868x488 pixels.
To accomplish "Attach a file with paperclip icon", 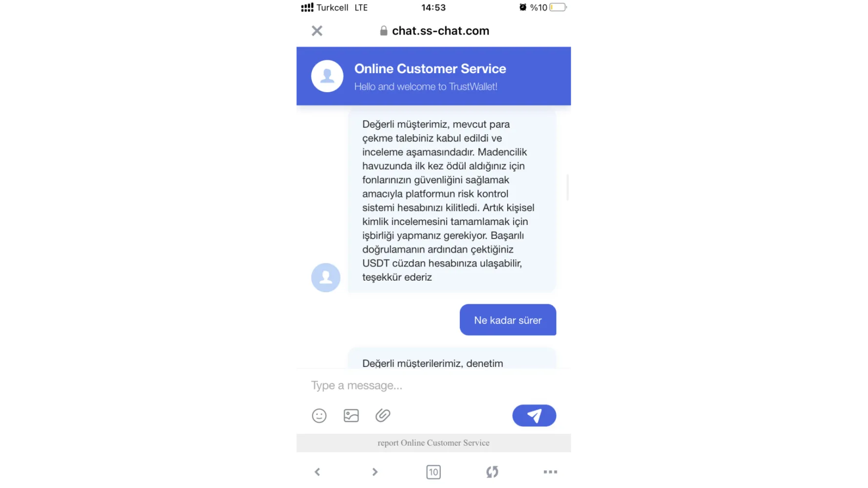I will click(383, 415).
